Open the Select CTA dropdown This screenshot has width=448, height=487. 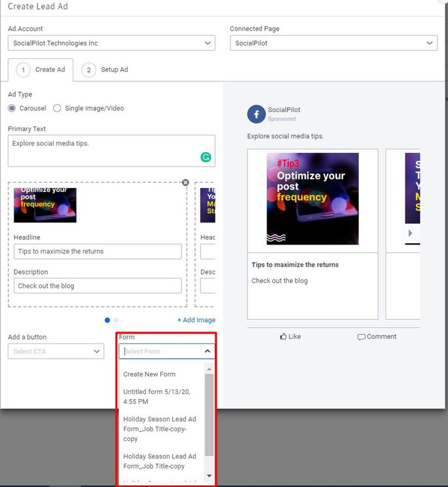[x=56, y=351]
